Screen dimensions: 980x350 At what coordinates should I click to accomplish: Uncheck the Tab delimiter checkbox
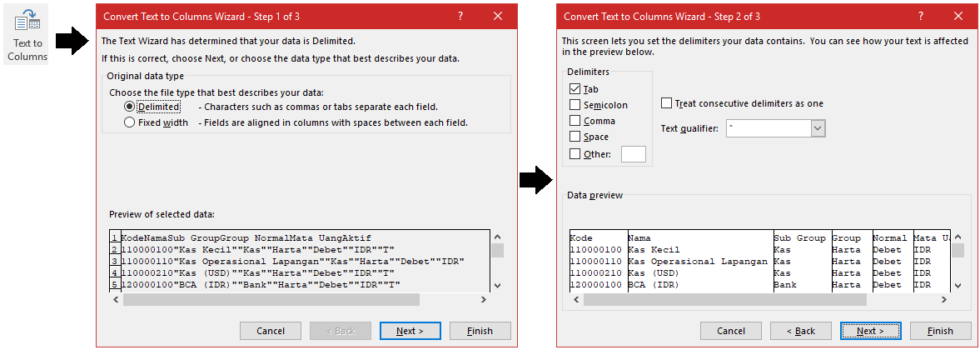point(575,89)
